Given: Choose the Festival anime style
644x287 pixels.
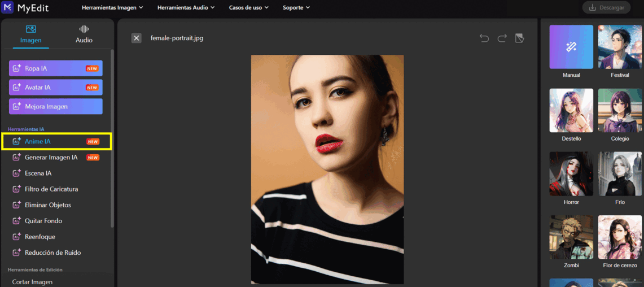Looking at the screenshot, I should [620, 47].
